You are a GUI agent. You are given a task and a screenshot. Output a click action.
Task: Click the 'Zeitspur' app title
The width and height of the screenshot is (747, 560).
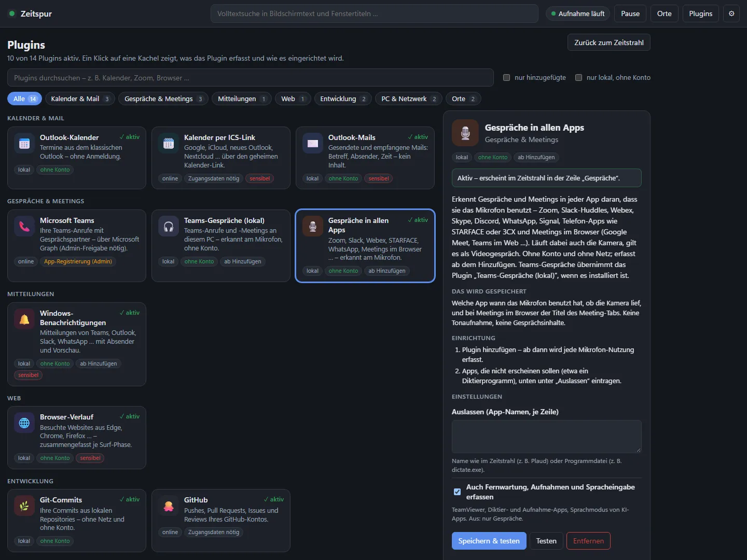click(36, 13)
